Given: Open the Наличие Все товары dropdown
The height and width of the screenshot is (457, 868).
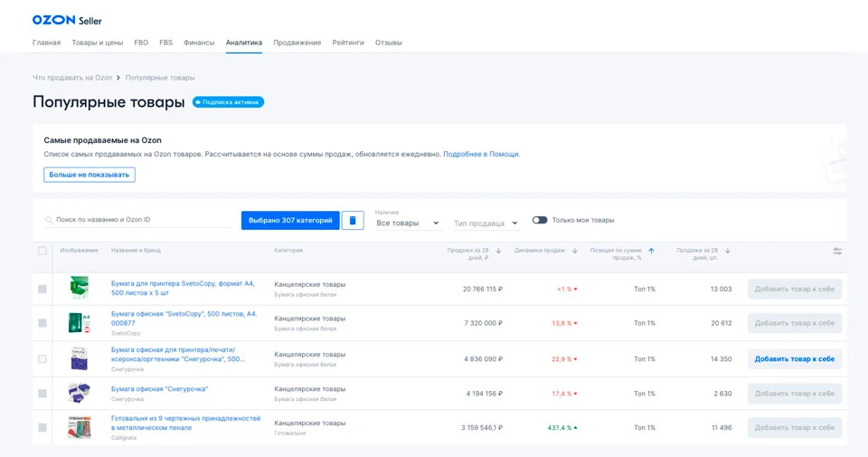Looking at the screenshot, I should coord(408,224).
